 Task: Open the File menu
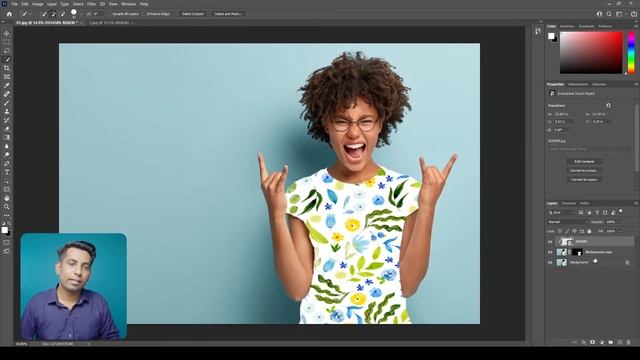[14, 4]
